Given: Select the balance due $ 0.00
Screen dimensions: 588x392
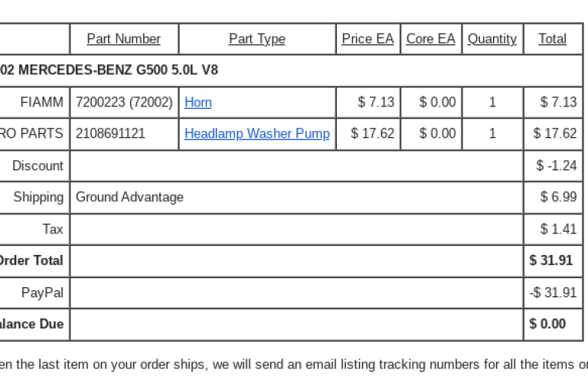Looking at the screenshot, I should 547,324.
